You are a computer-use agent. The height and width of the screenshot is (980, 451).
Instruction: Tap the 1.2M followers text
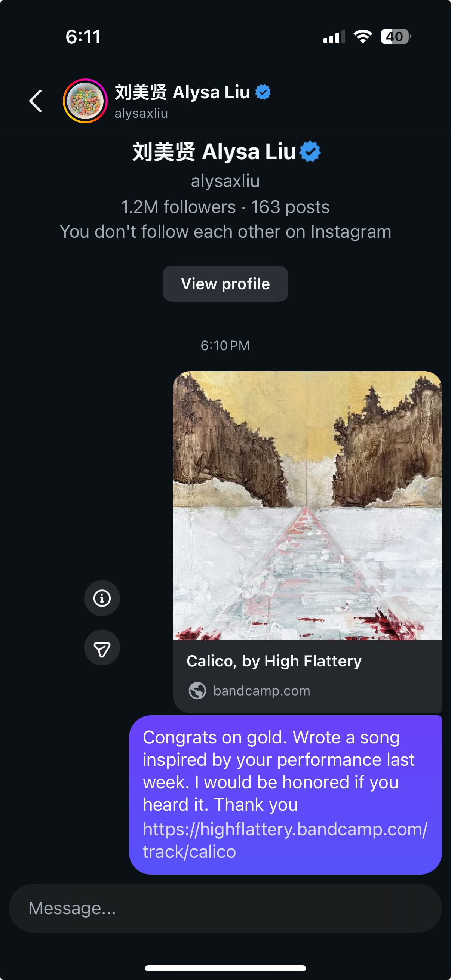click(178, 207)
